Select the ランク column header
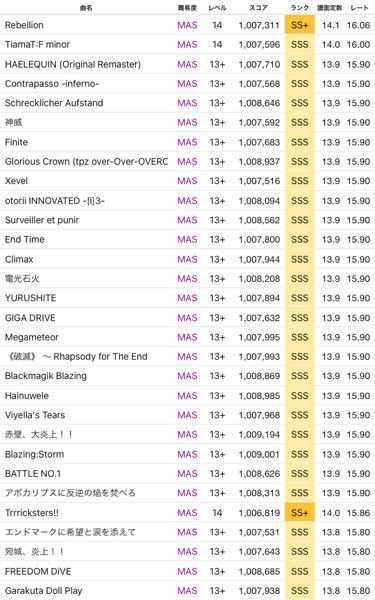This screenshot has width=375, height=600. [300, 8]
